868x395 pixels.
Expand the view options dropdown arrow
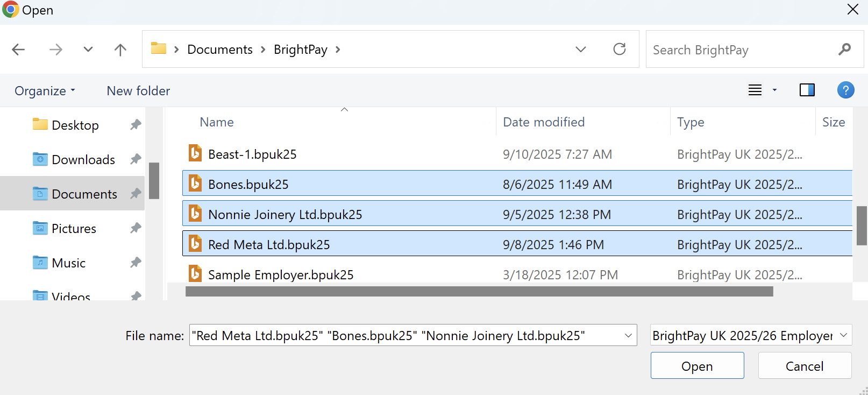pyautogui.click(x=774, y=90)
